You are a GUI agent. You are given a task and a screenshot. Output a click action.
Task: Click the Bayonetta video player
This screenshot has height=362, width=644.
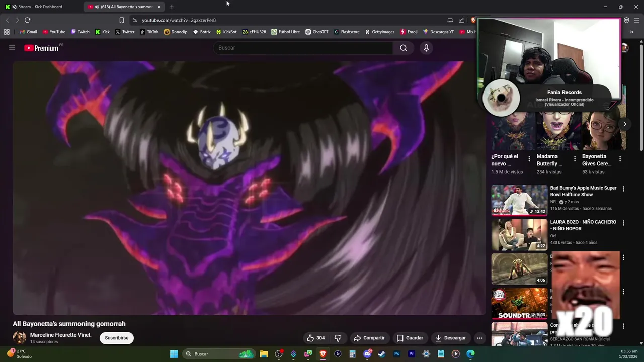pos(249,188)
